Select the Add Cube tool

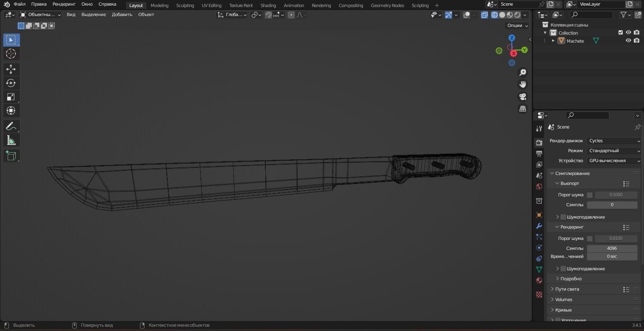[x=11, y=156]
